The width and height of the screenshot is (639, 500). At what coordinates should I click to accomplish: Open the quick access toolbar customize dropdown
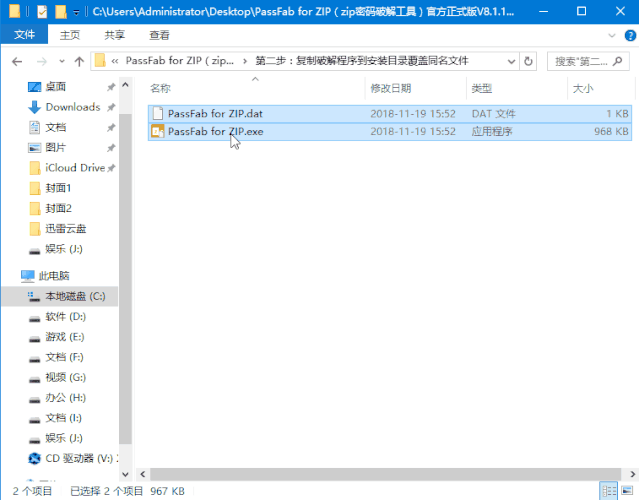pos(76,12)
